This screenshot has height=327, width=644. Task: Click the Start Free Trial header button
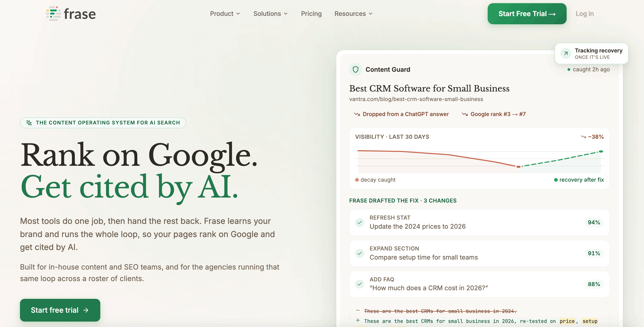tap(527, 14)
